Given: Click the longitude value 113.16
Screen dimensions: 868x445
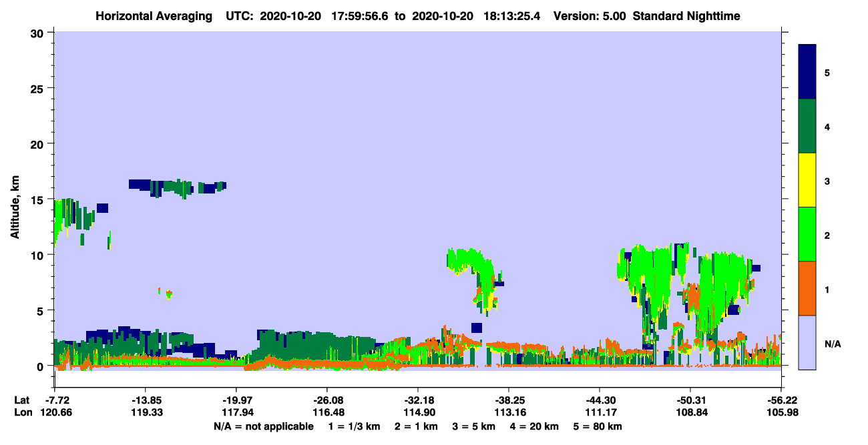Looking at the screenshot, I should point(509,412).
